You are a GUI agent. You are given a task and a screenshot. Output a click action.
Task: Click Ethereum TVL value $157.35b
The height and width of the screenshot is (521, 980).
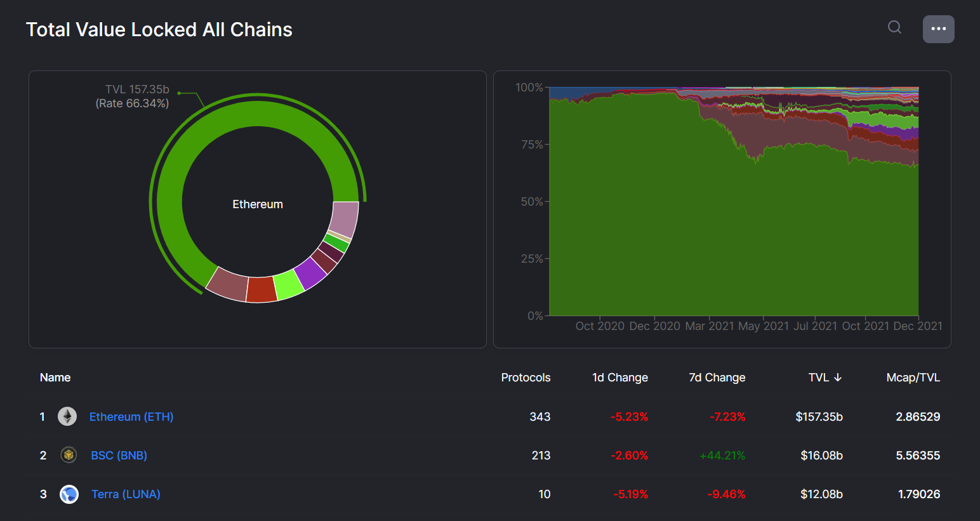tap(819, 417)
